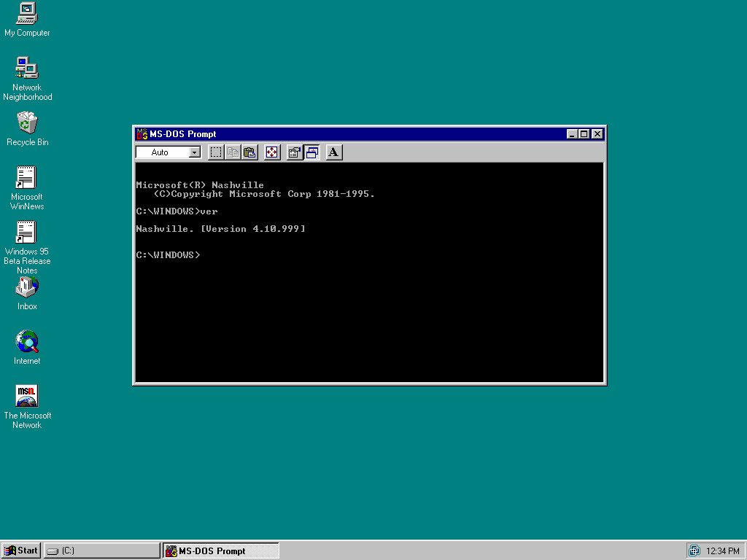Open Properties from the DOS toolbar
This screenshot has height=560, width=747.
tap(295, 152)
